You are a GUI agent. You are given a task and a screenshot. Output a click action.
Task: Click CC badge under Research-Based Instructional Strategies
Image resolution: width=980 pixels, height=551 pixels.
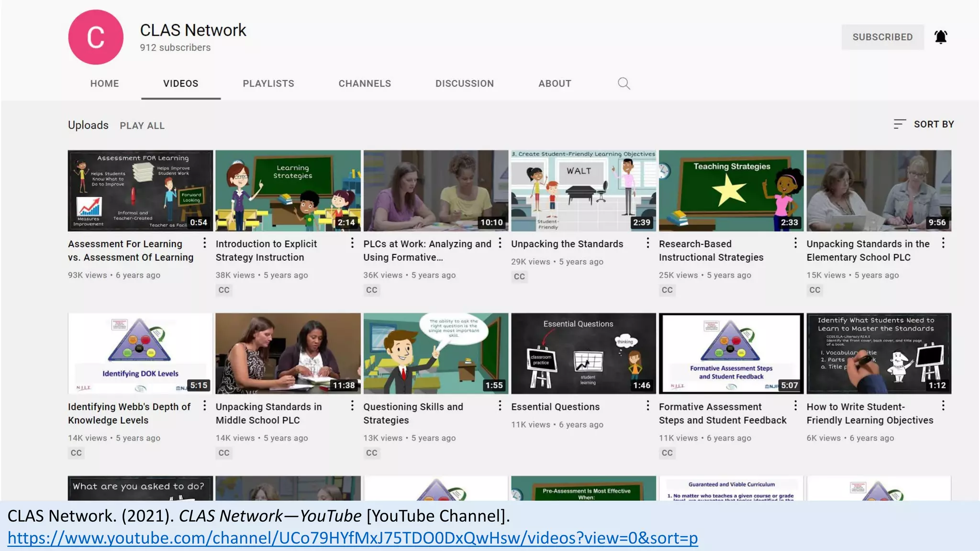point(667,290)
